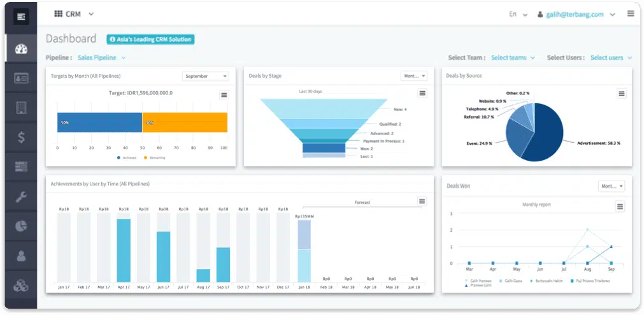The image size is (644, 315).
Task: Toggle Achieved legend item in Targets chart
Action: pos(127,157)
